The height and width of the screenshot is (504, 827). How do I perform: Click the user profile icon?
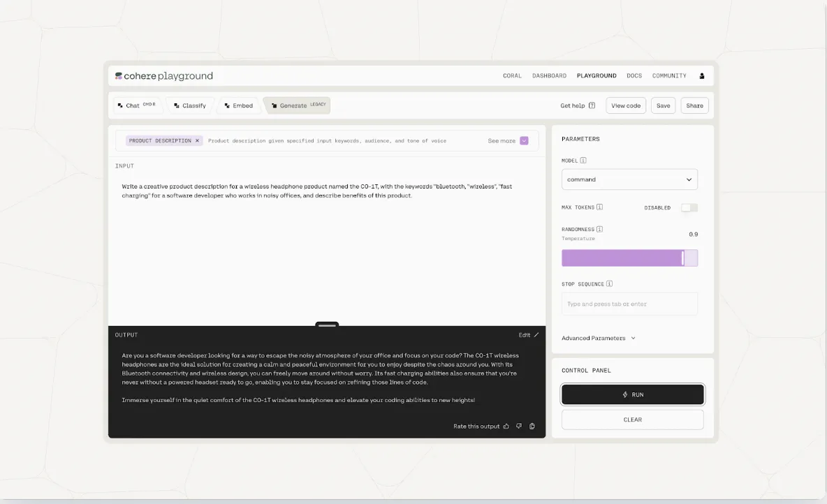click(x=701, y=76)
